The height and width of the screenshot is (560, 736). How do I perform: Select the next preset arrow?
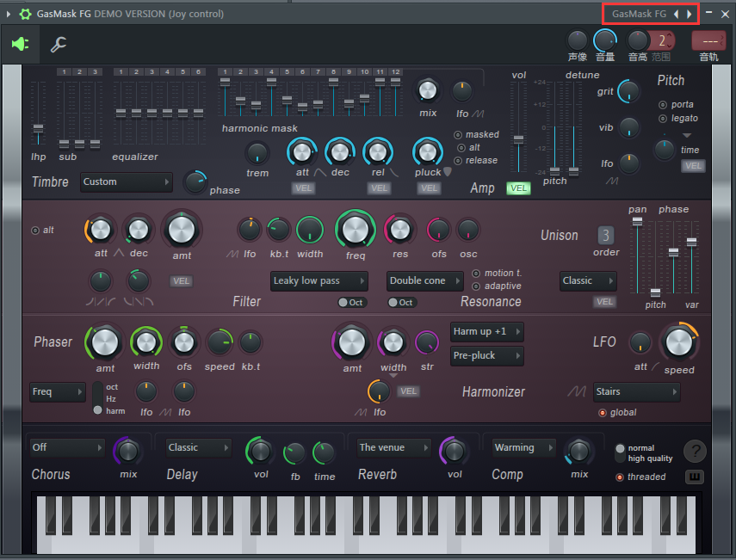(x=689, y=14)
